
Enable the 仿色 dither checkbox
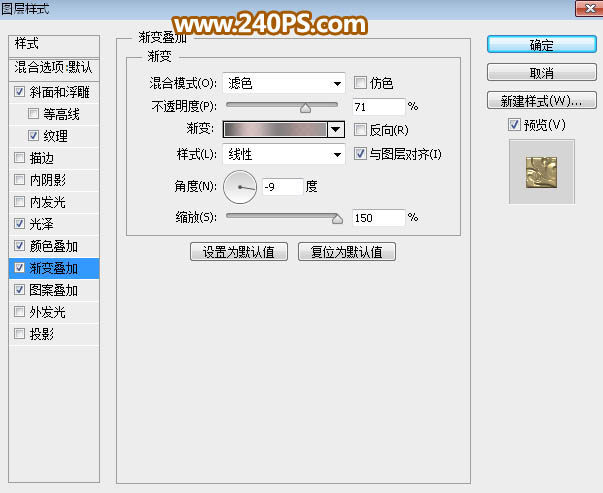(360, 83)
